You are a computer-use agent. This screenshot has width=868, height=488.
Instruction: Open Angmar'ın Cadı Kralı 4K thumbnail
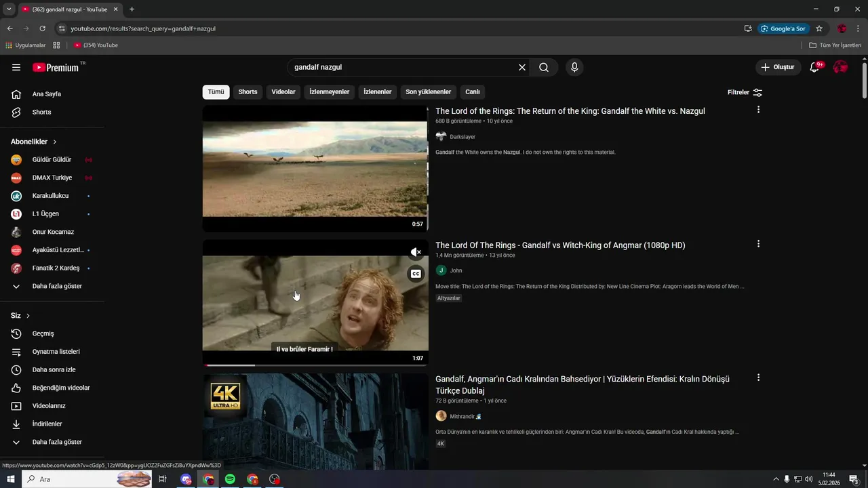[x=315, y=422]
